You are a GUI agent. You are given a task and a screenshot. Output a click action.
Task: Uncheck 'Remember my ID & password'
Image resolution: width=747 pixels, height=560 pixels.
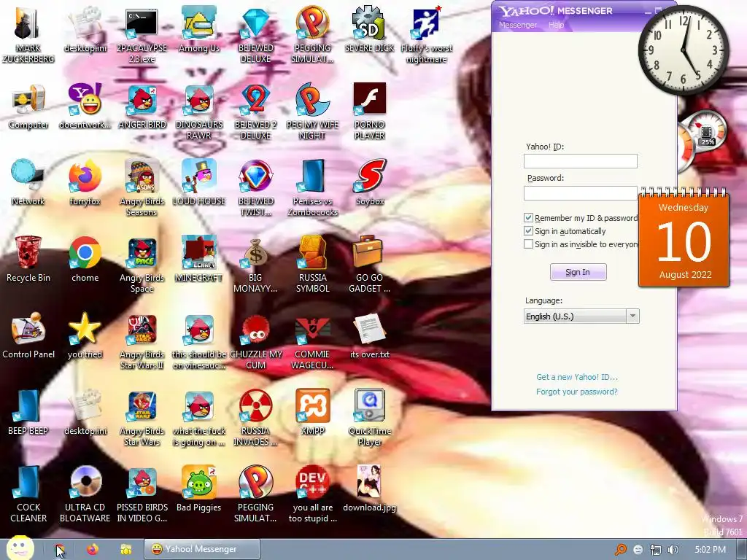click(x=528, y=217)
